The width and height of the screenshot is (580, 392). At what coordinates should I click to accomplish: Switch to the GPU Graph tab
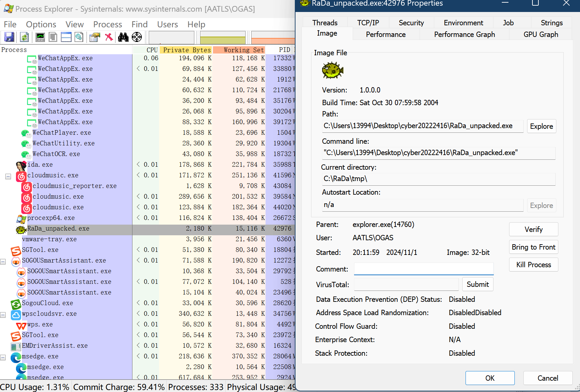tap(541, 34)
